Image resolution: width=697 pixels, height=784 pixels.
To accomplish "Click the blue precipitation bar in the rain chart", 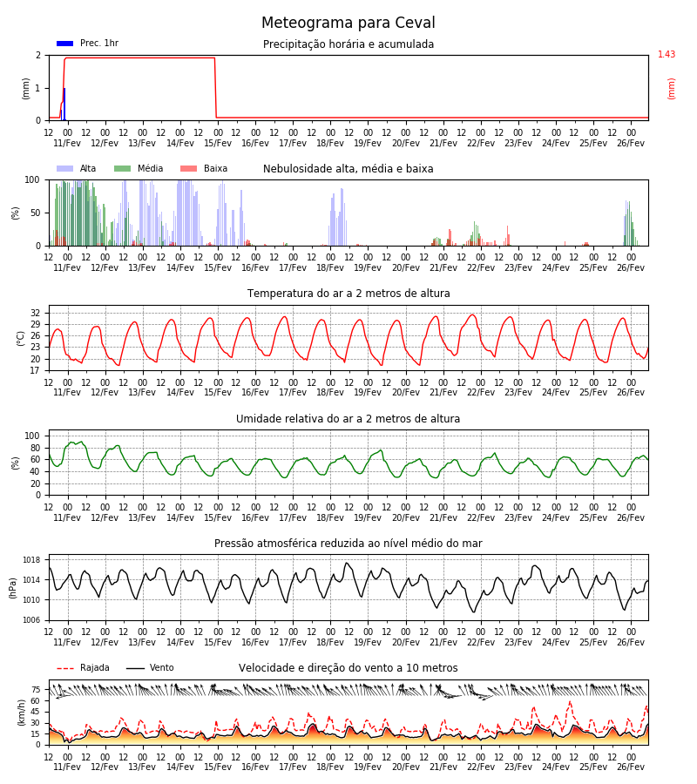I will coord(64,104).
